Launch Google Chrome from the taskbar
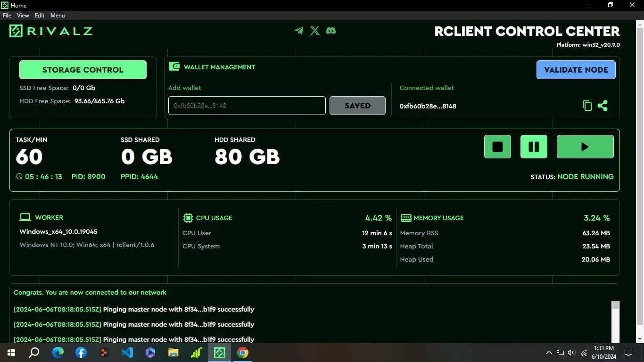Image resolution: width=644 pixels, height=362 pixels. click(243, 353)
